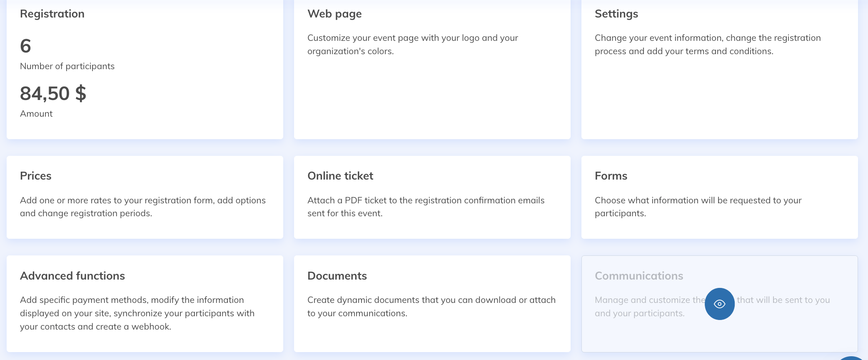Click Prices description about registration periods
The height and width of the screenshot is (360, 868).
pos(142,207)
